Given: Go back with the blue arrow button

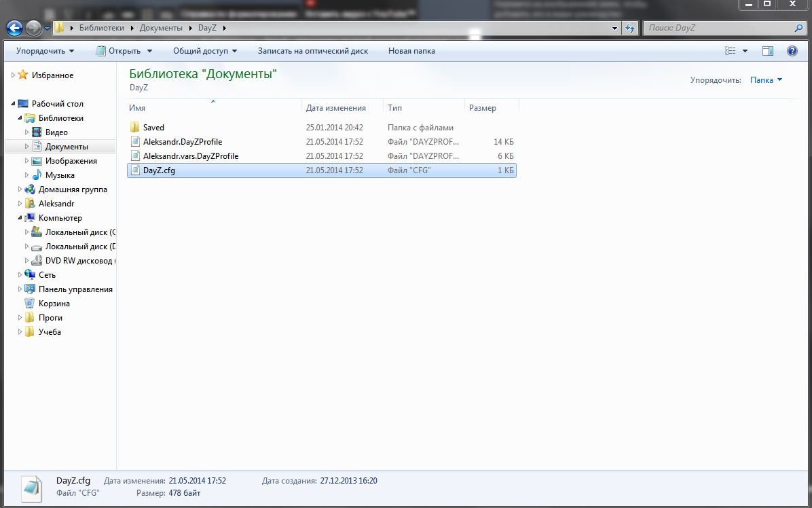Looking at the screenshot, I should tap(14, 28).
